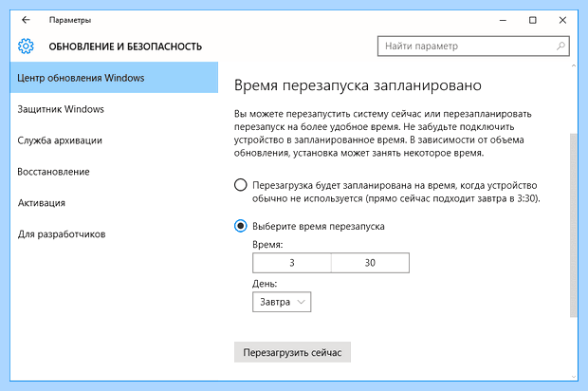Go back using the arrow icon

pyautogui.click(x=26, y=20)
